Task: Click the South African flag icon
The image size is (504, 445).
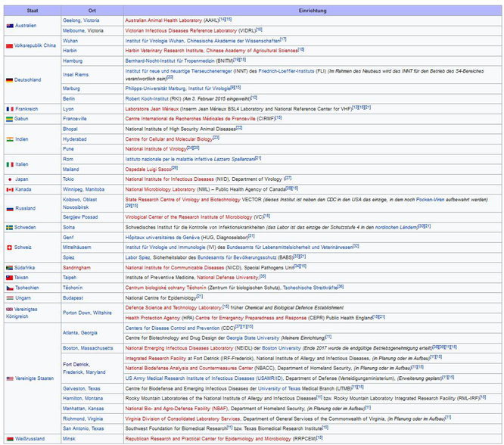Action: click(x=10, y=268)
